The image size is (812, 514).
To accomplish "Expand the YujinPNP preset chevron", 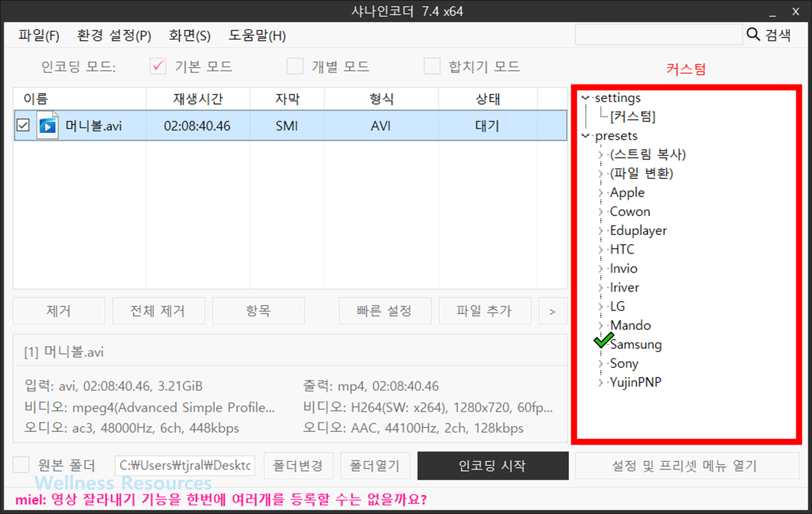I will [x=601, y=382].
